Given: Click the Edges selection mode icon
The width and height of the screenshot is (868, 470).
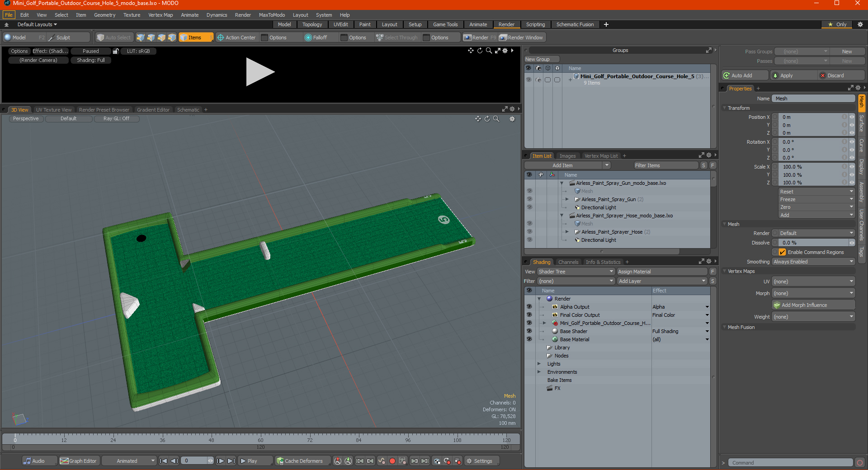Looking at the screenshot, I should coord(151,38).
